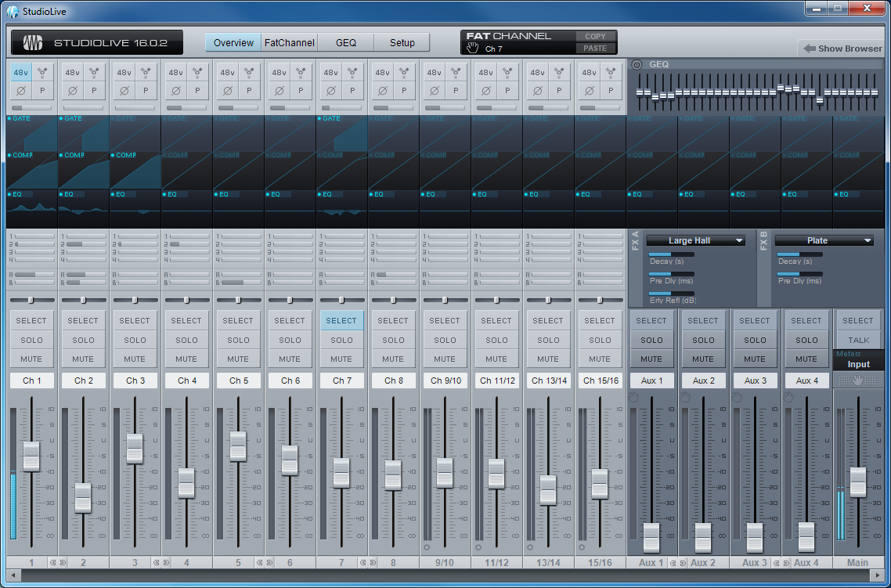Invert phase on channel 6
Image resolution: width=891 pixels, height=588 pixels.
pos(280,90)
